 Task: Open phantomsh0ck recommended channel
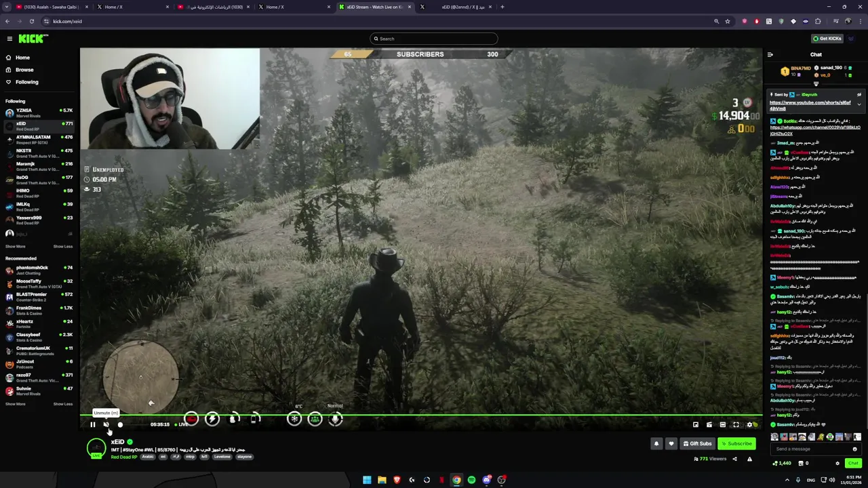39,270
